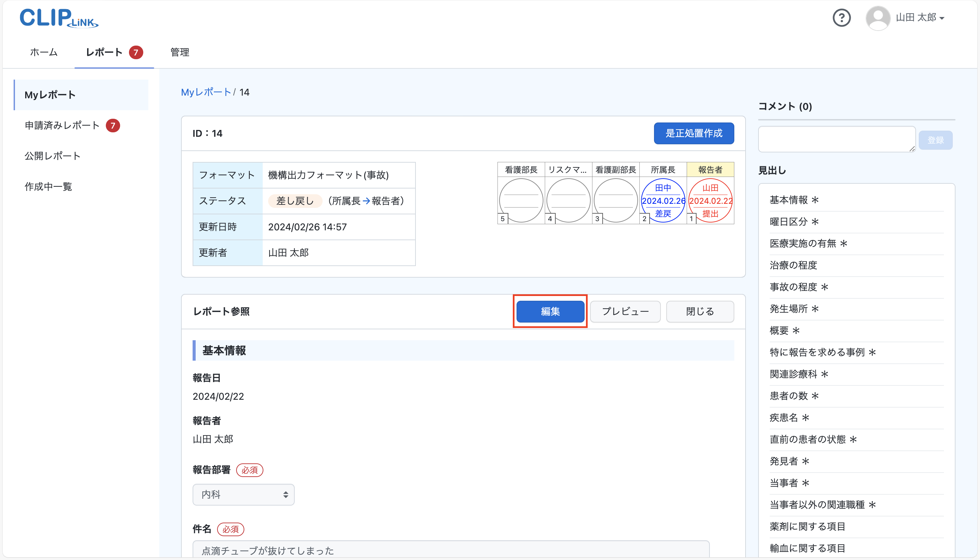Screen dimensions: 980x560
Task: Select 作成中一覧 from the sidebar
Action: pyautogui.click(x=48, y=186)
